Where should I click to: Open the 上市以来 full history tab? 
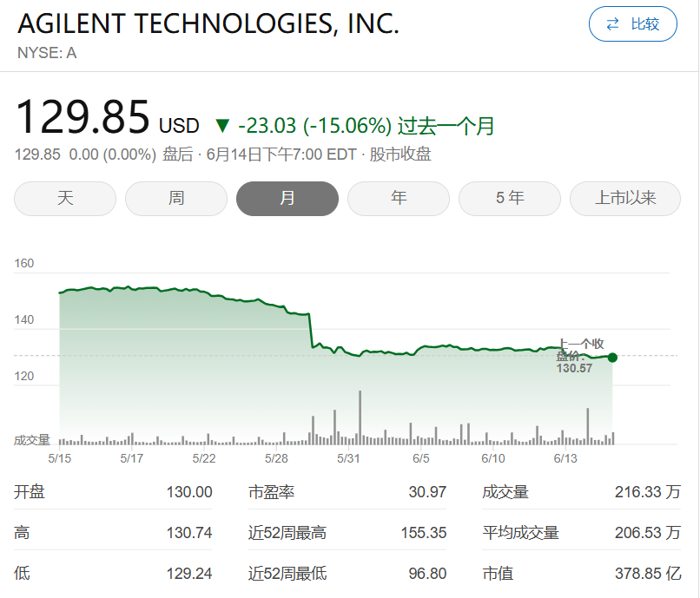(x=625, y=198)
